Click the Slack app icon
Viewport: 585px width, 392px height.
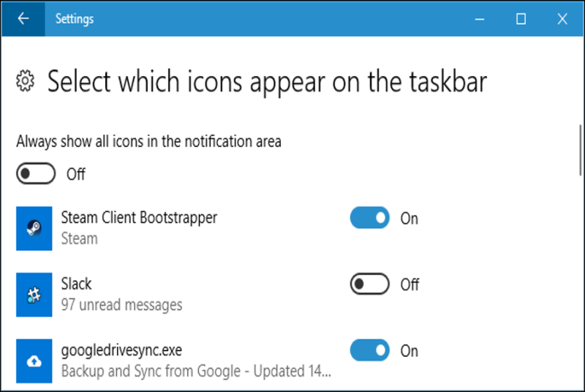tap(34, 295)
